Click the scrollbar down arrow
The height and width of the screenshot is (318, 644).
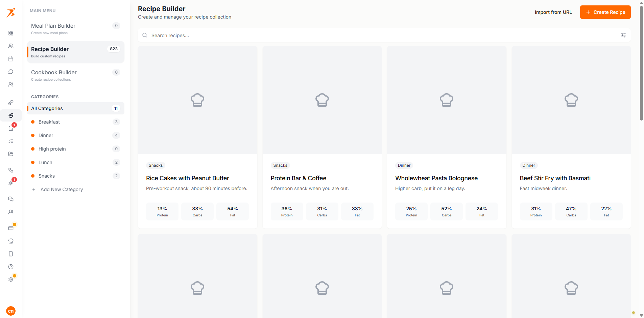tap(641, 316)
